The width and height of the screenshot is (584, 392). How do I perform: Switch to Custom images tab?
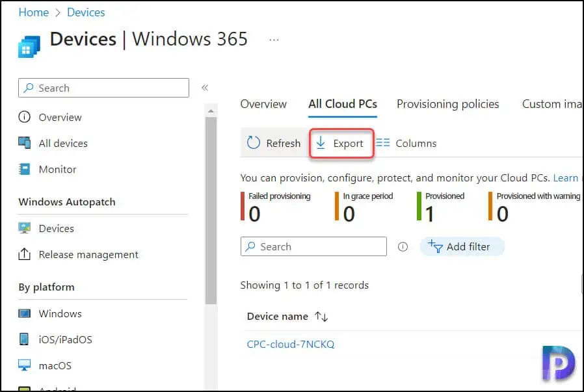point(552,104)
